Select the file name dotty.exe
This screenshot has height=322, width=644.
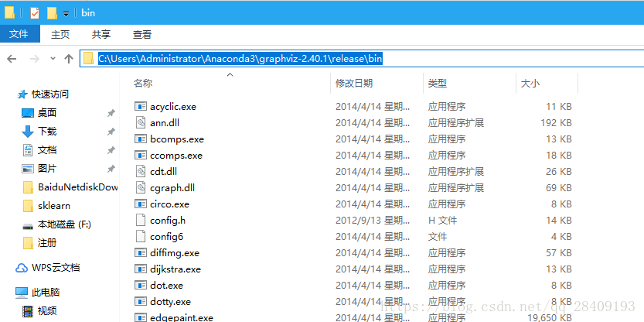point(170,302)
